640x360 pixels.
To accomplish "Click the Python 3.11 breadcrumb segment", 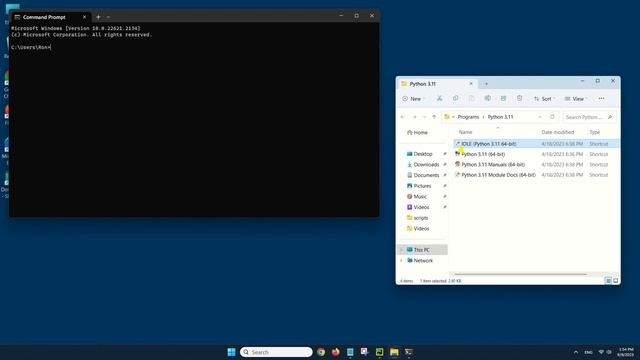I will pyautogui.click(x=500, y=117).
